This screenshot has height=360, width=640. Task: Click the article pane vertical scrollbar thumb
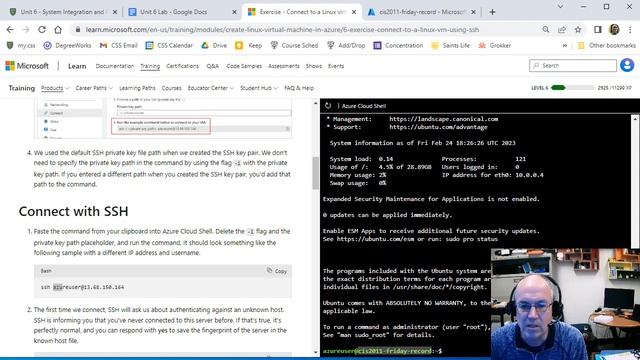click(315, 173)
